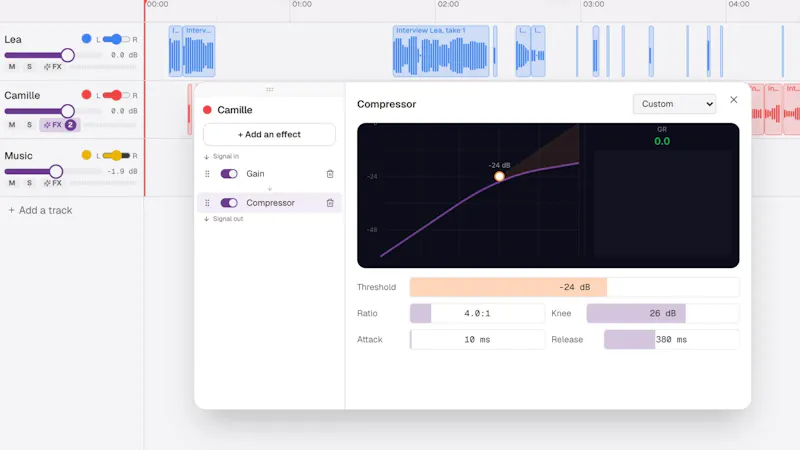800x450 pixels.
Task: Solo the Music track
Action: (x=29, y=183)
